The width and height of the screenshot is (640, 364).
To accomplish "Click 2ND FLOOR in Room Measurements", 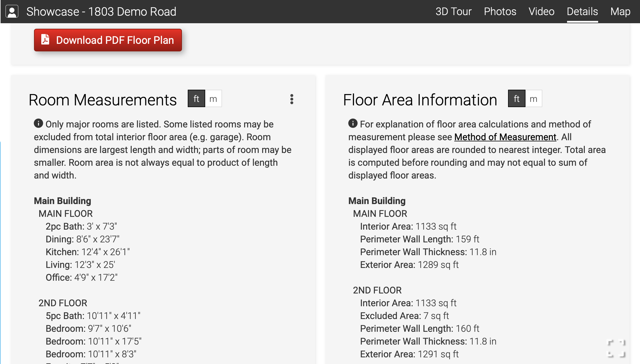I will 63,303.
